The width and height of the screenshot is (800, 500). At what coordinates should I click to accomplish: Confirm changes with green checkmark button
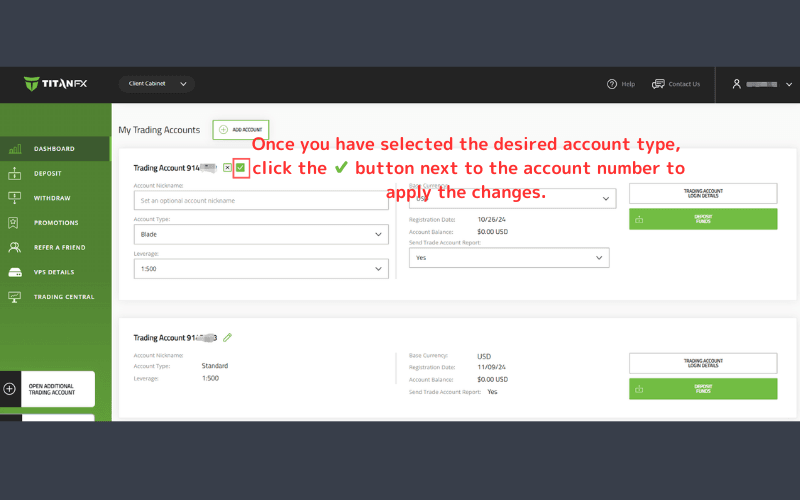(240, 168)
